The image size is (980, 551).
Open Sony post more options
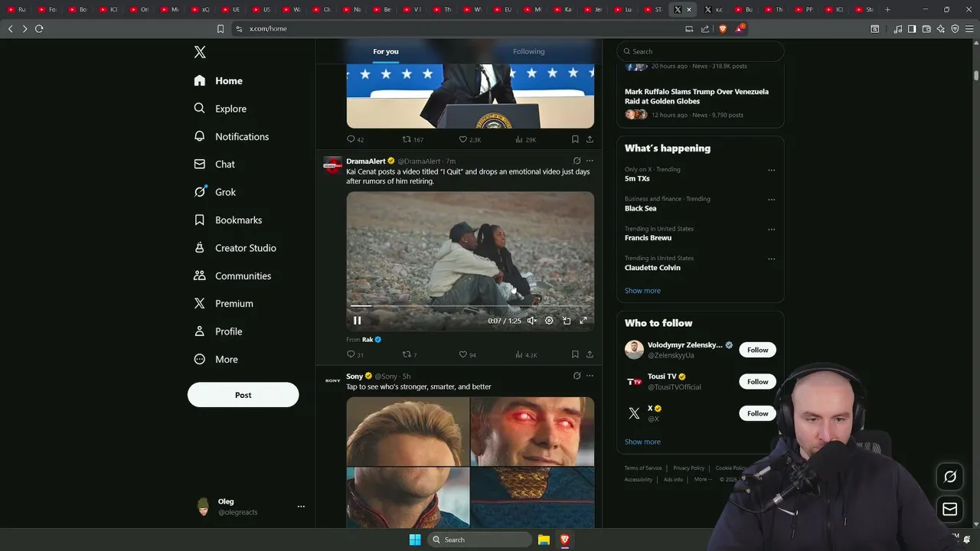tap(590, 376)
